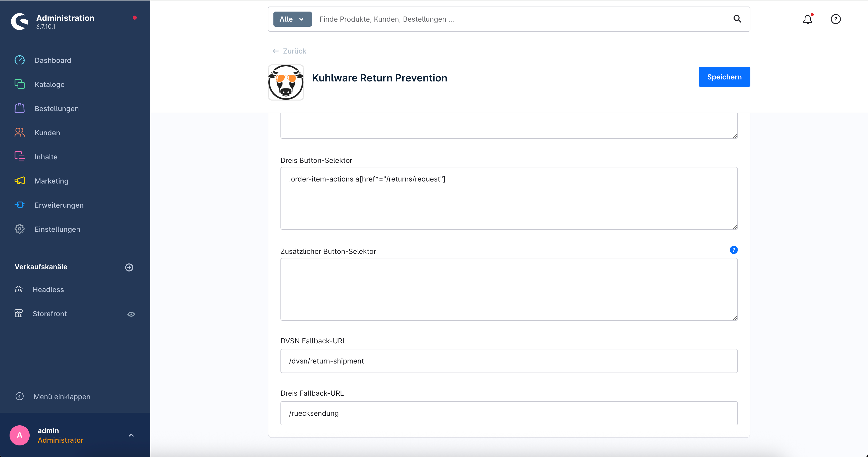Click the DVSN Fallback-URL field

(509, 361)
